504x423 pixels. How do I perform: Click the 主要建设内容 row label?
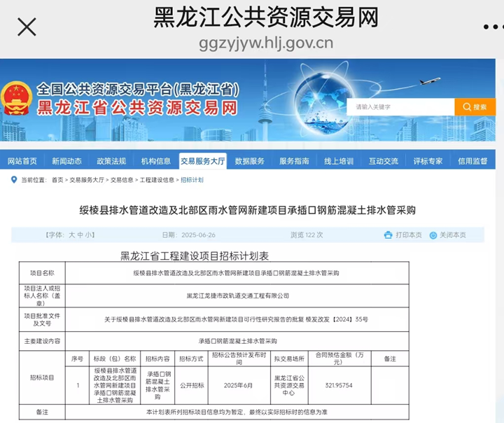(42, 341)
